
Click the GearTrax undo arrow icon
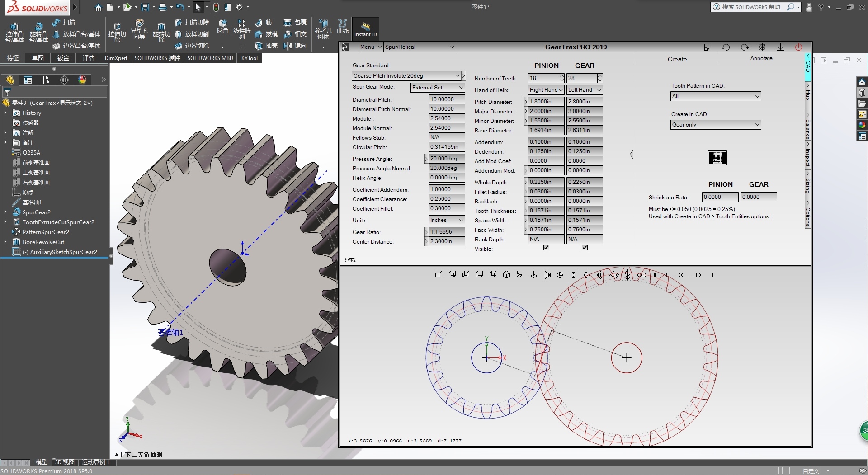tap(726, 47)
